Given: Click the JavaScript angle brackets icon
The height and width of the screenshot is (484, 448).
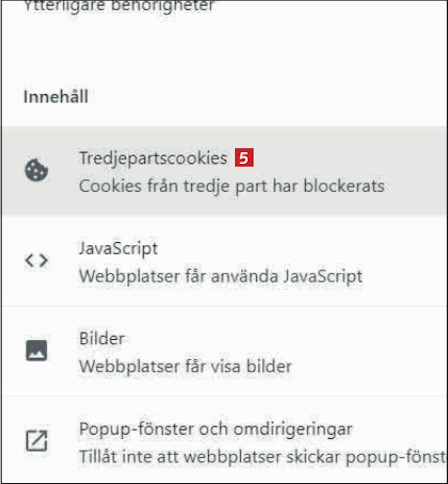Looking at the screenshot, I should coord(36,261).
